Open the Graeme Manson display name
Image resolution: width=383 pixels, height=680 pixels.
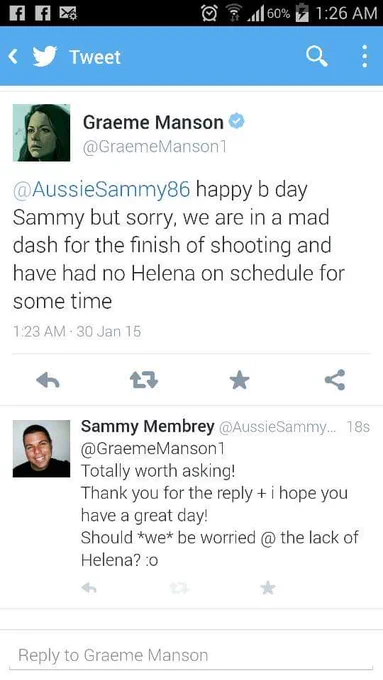[x=153, y=122]
